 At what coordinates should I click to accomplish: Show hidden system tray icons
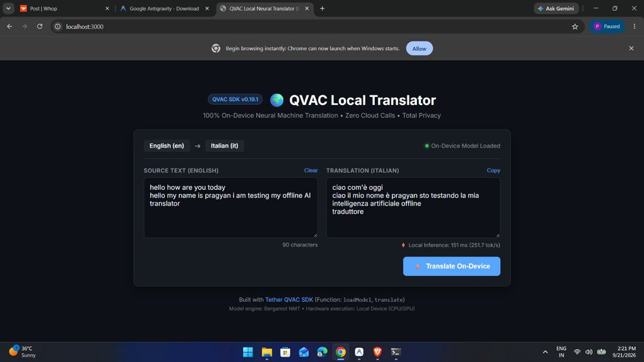coord(545,352)
